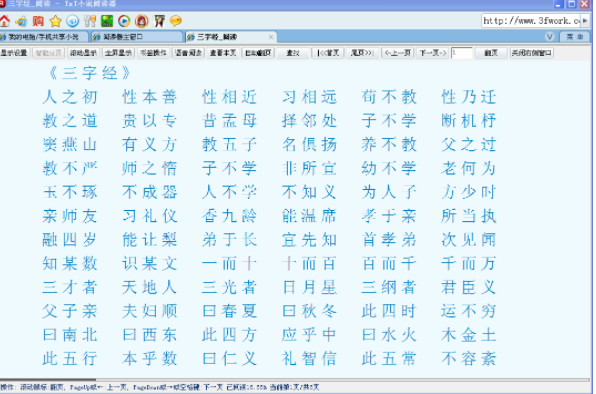Click the text 窦燕山
Screen dimensions: 596x394
70,145
